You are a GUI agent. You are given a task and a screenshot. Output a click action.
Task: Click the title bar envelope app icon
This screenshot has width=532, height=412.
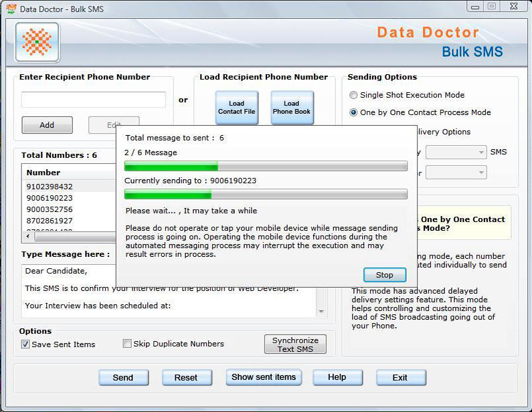[x=11, y=9]
